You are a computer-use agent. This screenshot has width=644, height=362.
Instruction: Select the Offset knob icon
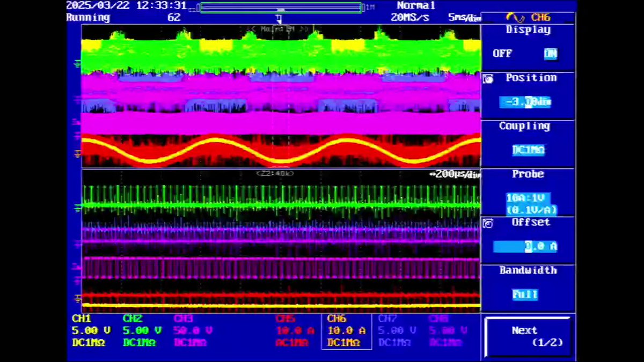(488, 223)
